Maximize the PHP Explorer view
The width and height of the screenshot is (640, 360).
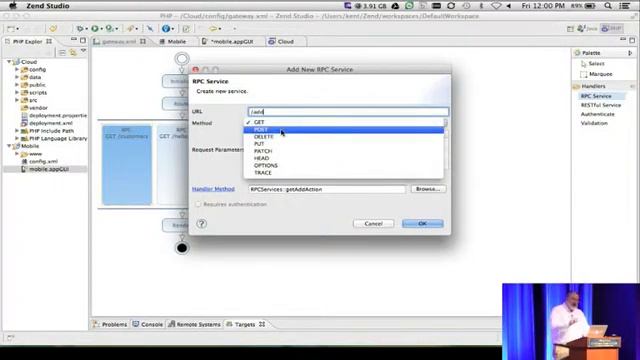(83, 40)
